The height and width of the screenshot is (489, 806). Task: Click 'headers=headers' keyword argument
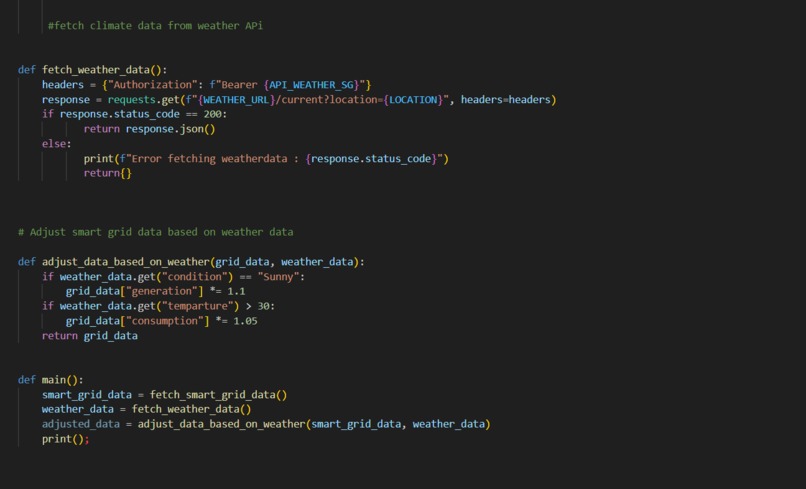pos(505,100)
